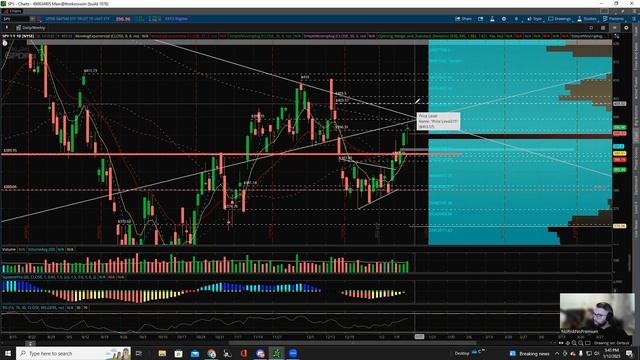Open the Patterns dropdown

[x=613, y=19]
